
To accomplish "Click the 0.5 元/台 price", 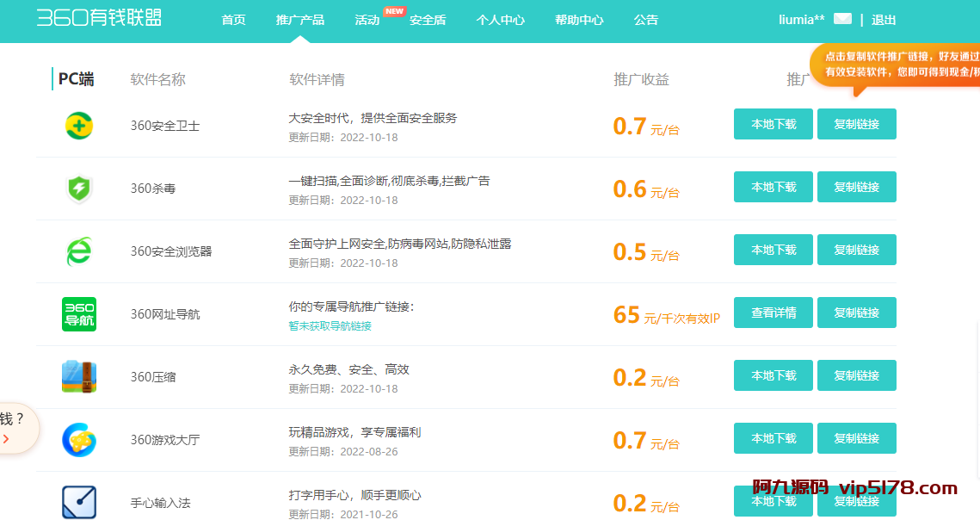I will (645, 252).
